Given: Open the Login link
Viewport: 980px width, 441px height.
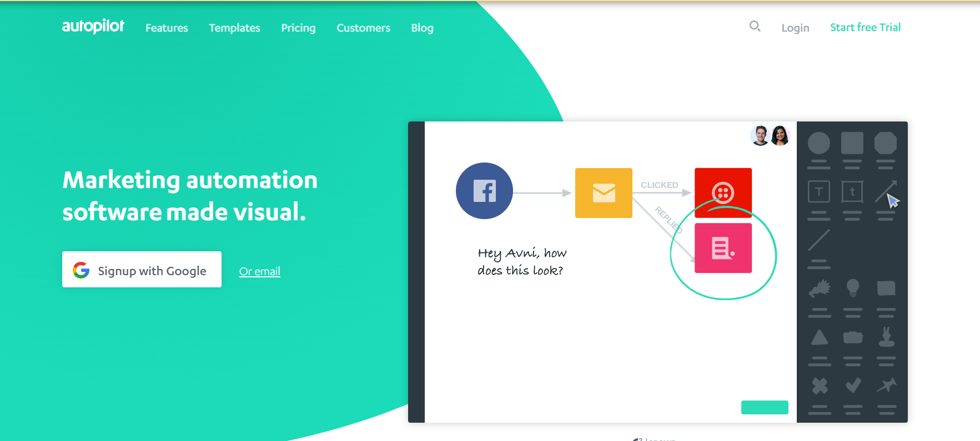Looking at the screenshot, I should click(795, 28).
